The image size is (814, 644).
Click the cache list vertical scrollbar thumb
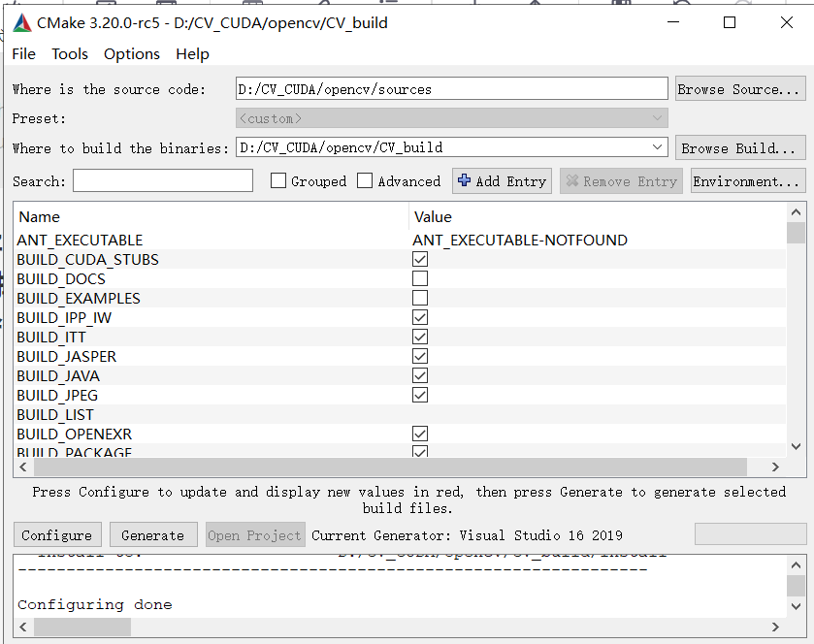click(x=796, y=233)
